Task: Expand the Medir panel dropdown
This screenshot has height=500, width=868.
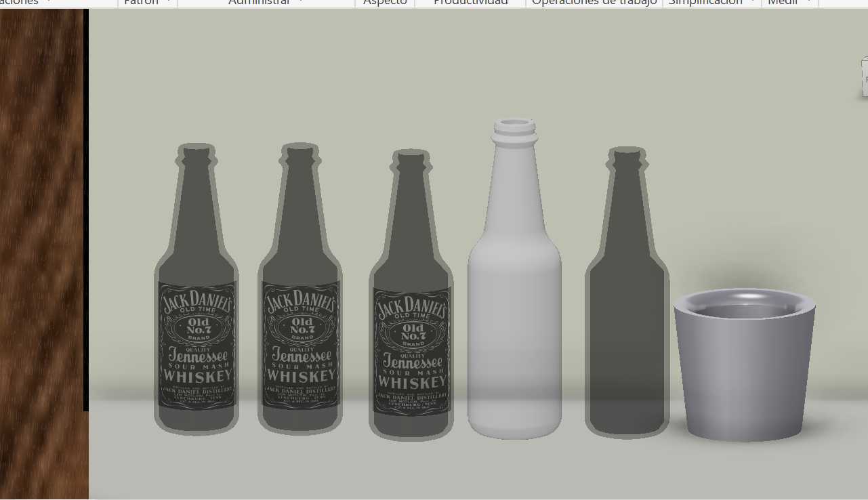Action: point(808,3)
